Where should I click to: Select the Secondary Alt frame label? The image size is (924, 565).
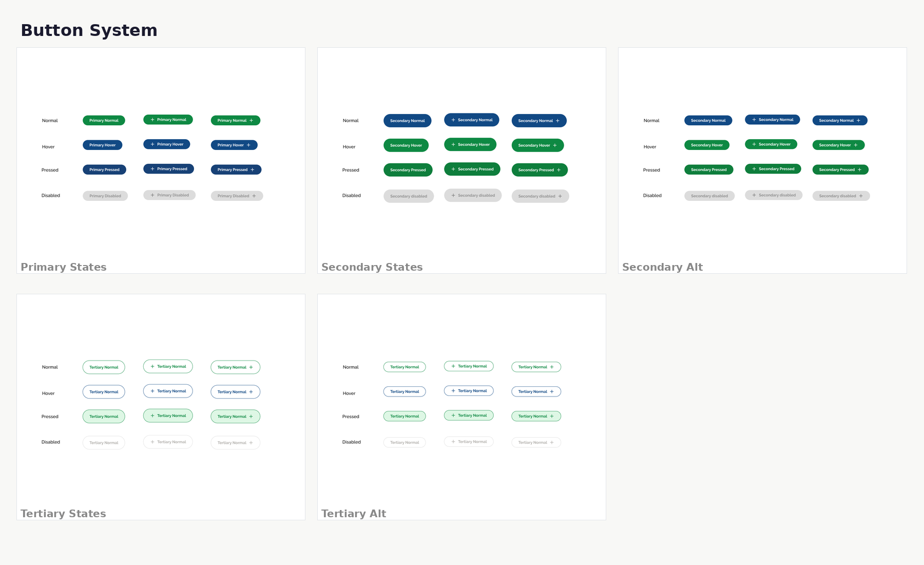click(663, 267)
